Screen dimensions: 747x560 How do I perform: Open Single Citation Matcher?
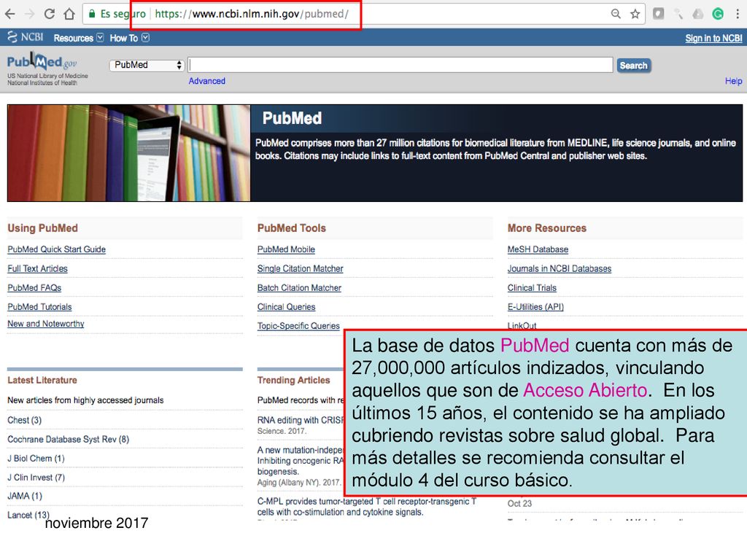pyautogui.click(x=300, y=268)
